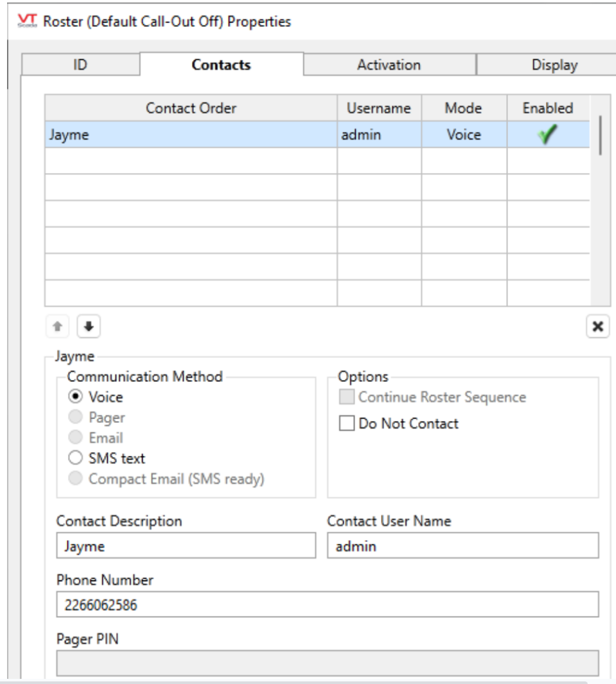Switch to the ID tab
Image resolution: width=616 pixels, height=684 pixels.
tap(80, 65)
